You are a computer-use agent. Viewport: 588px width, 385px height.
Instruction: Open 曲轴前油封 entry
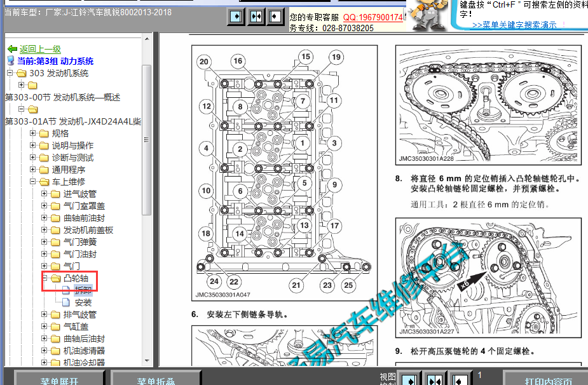click(84, 218)
